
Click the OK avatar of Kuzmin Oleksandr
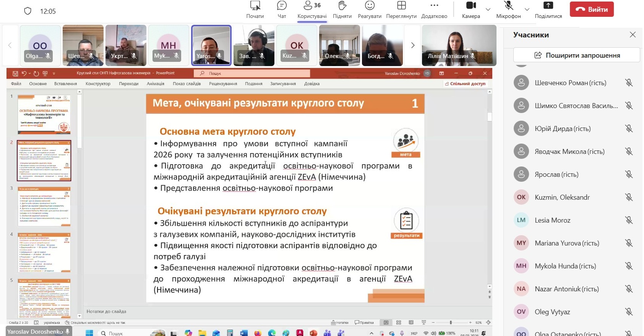521,197
